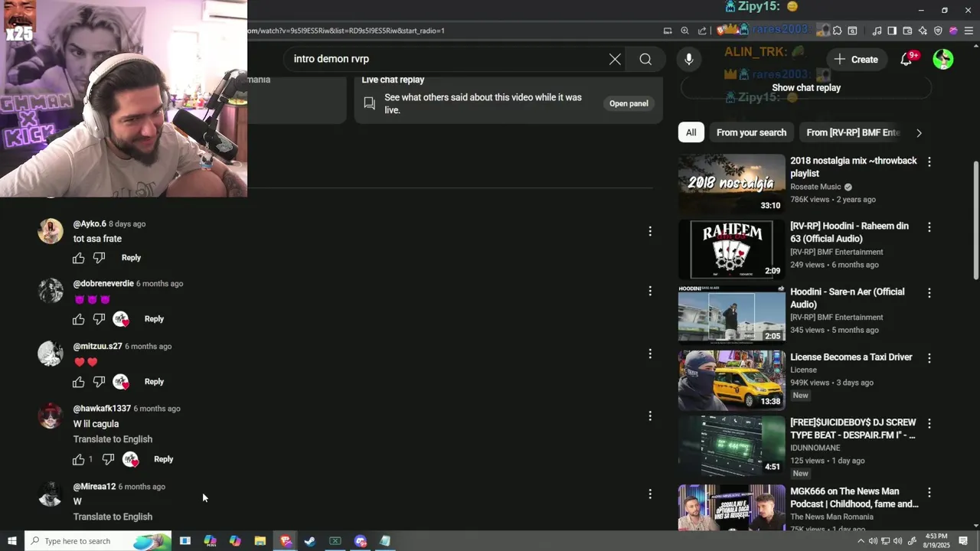Screen dimensions: 980x551
Task: Open options menu for @mitzuu.s27 comment
Action: [x=650, y=354]
